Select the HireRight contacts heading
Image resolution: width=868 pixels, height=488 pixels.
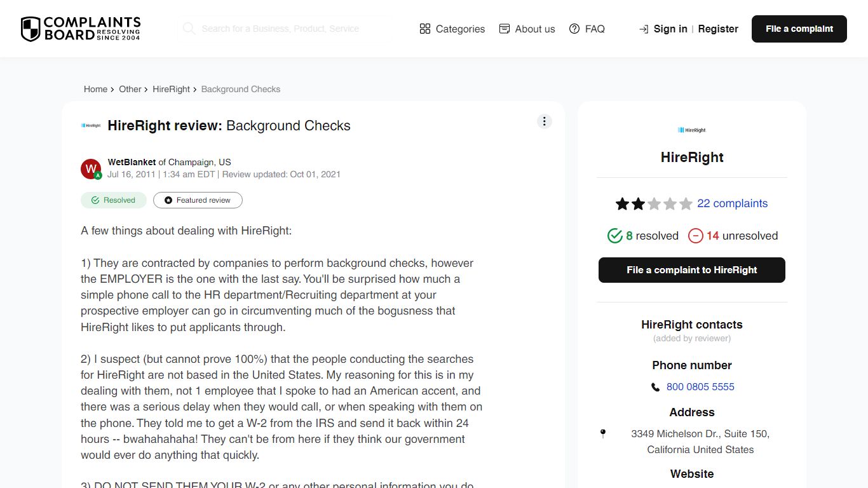(x=692, y=325)
